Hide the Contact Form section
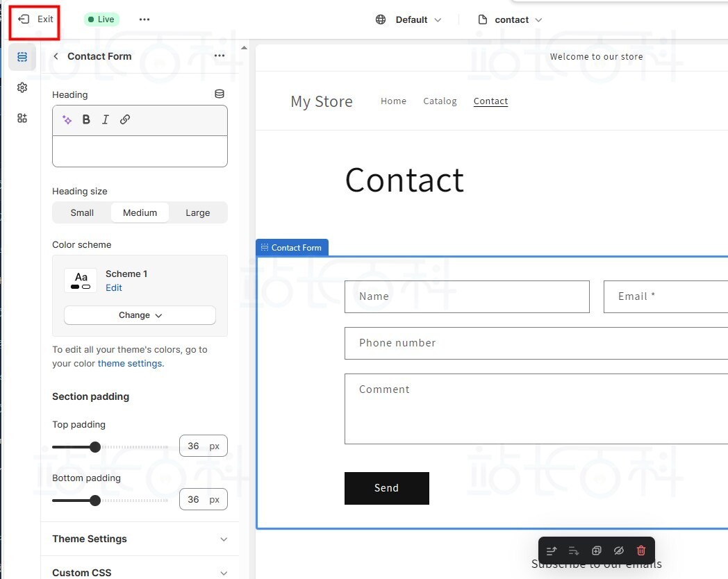 618,551
